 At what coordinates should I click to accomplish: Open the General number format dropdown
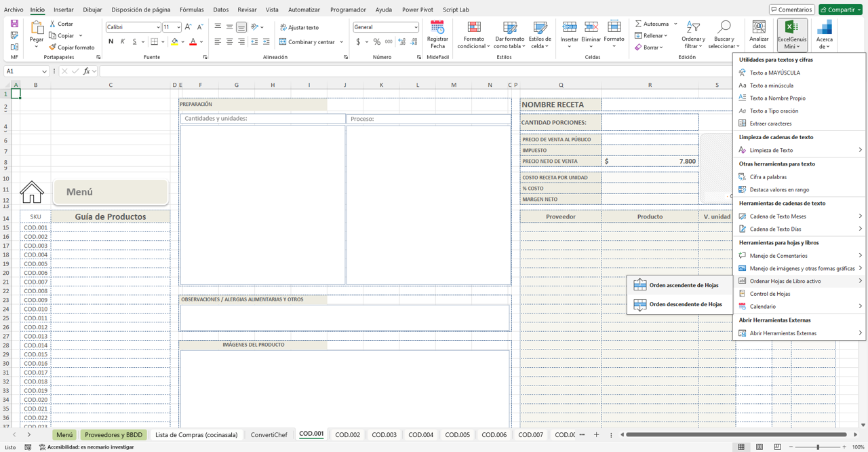[x=416, y=27]
